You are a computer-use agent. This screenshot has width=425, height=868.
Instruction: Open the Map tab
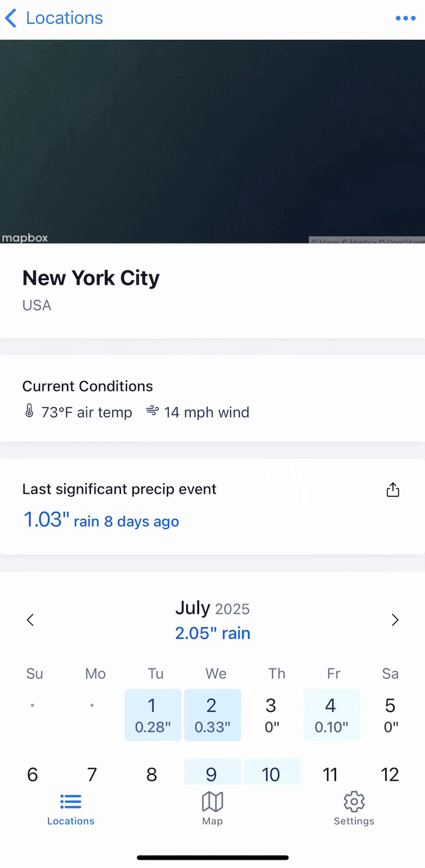212,808
